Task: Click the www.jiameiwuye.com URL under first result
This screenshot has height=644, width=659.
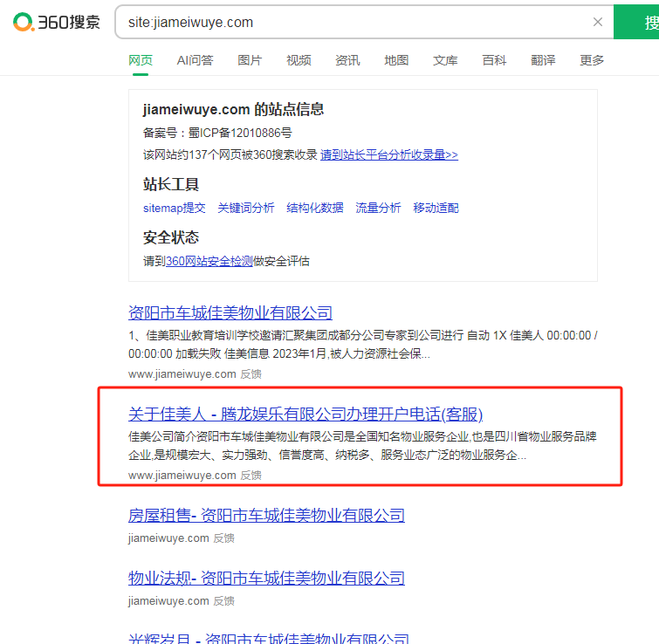Action: coord(182,374)
